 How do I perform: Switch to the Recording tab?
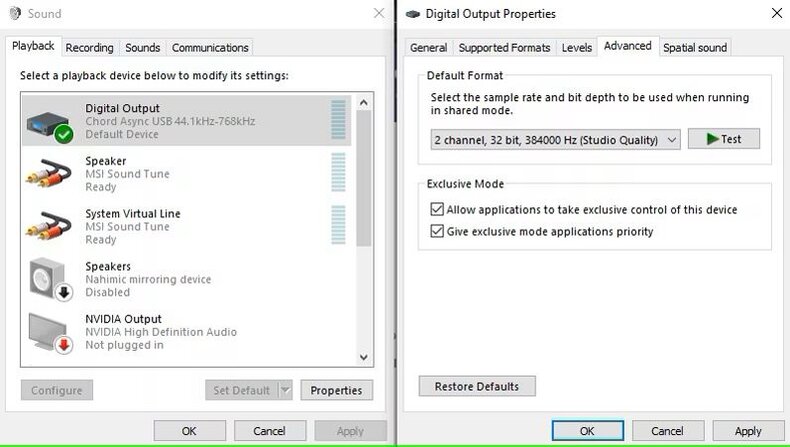(90, 48)
